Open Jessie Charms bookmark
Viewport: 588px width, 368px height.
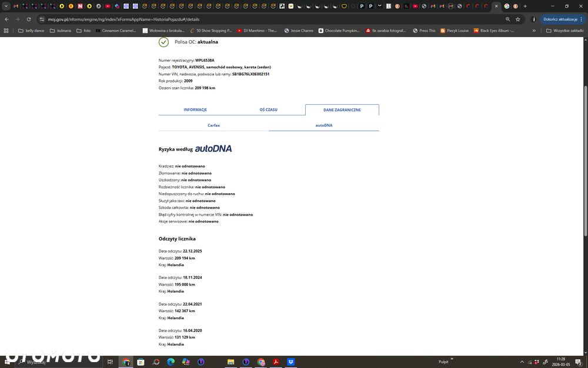(x=299, y=31)
